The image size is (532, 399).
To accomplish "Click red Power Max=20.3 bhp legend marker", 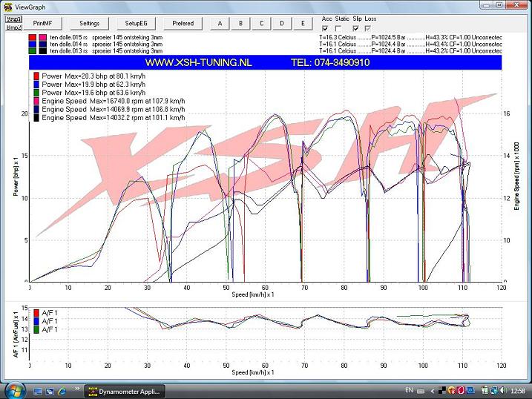I will (x=36, y=76).
